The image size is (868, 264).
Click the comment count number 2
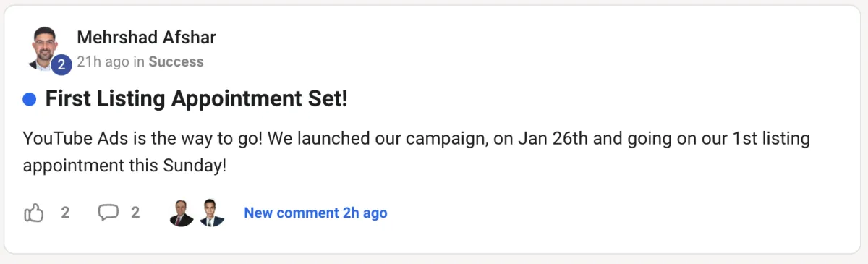(135, 213)
